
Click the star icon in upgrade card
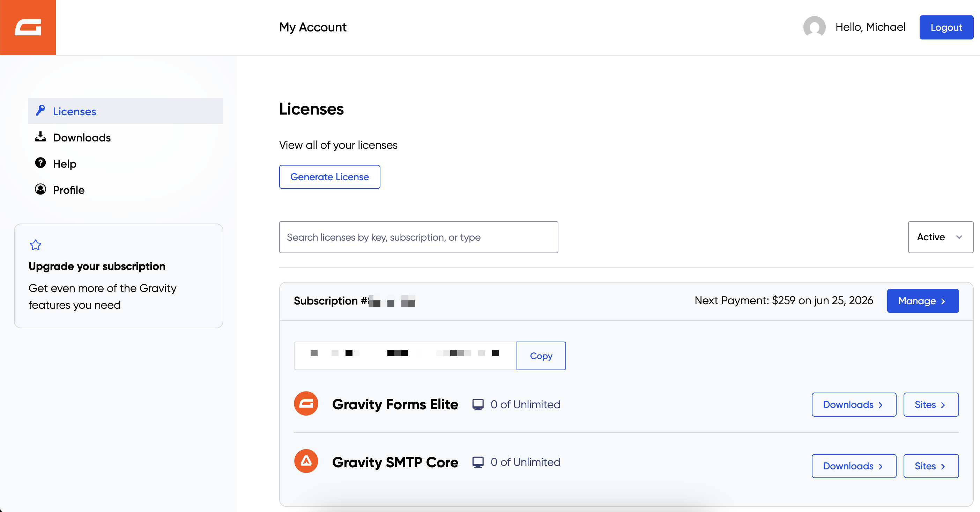point(35,245)
